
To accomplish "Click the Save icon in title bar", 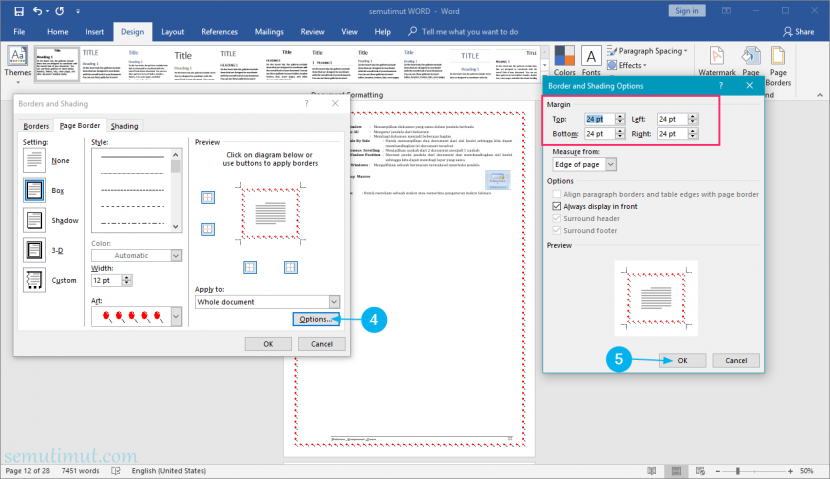I will click(19, 11).
